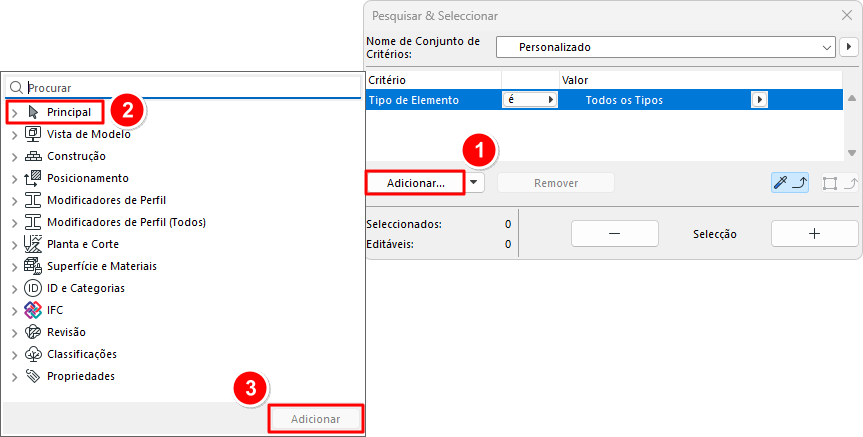The height and width of the screenshot is (437, 863).
Task: Select the Classificações tree label
Action: [x=81, y=354]
